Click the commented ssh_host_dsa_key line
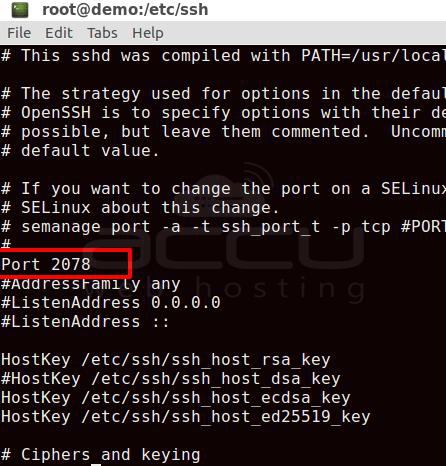446x466 pixels. [x=171, y=379]
